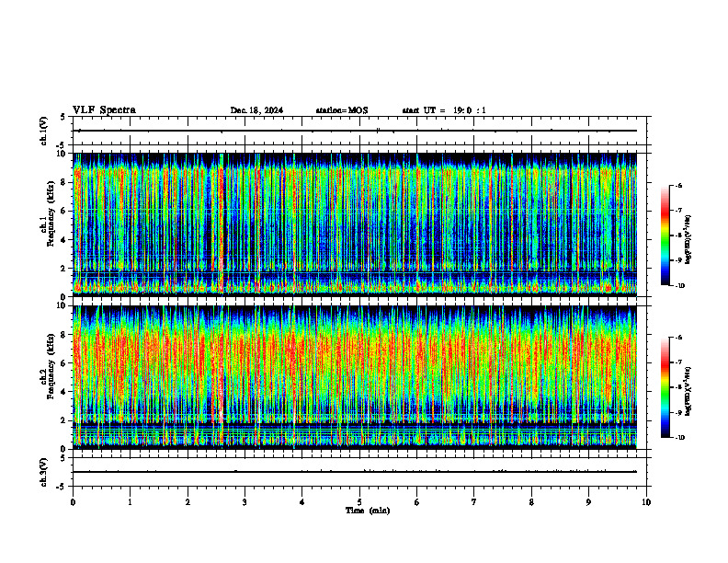The height and width of the screenshot is (563, 728).
Task: Click the "ch.1(V)" axis label
Action: [x=44, y=131]
